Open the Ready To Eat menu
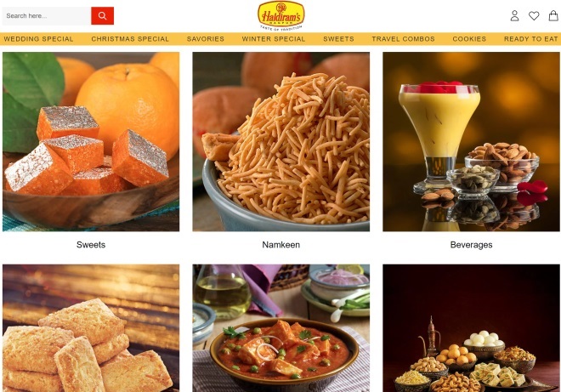Viewport: 561px width, 392px height. pos(530,39)
